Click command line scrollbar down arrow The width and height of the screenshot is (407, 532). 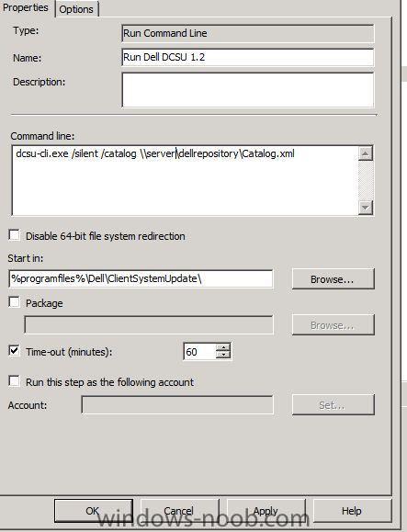point(366,207)
